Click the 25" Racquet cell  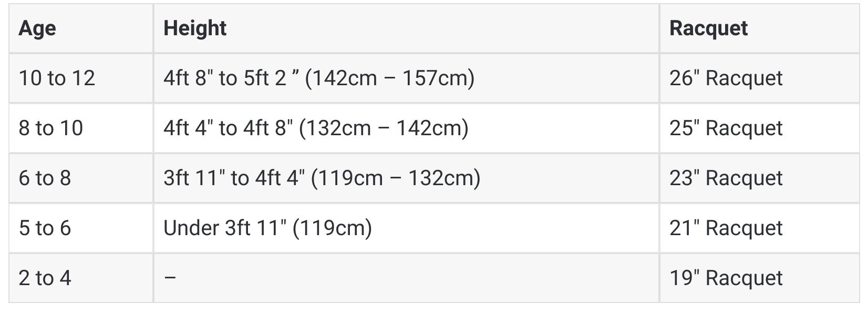click(x=760, y=128)
